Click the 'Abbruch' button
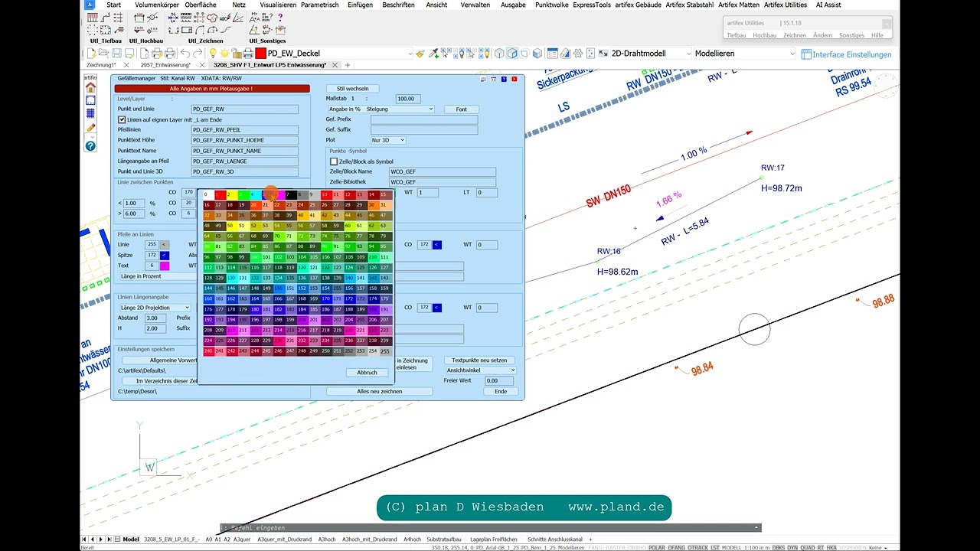The image size is (980, 551). pyautogui.click(x=367, y=373)
